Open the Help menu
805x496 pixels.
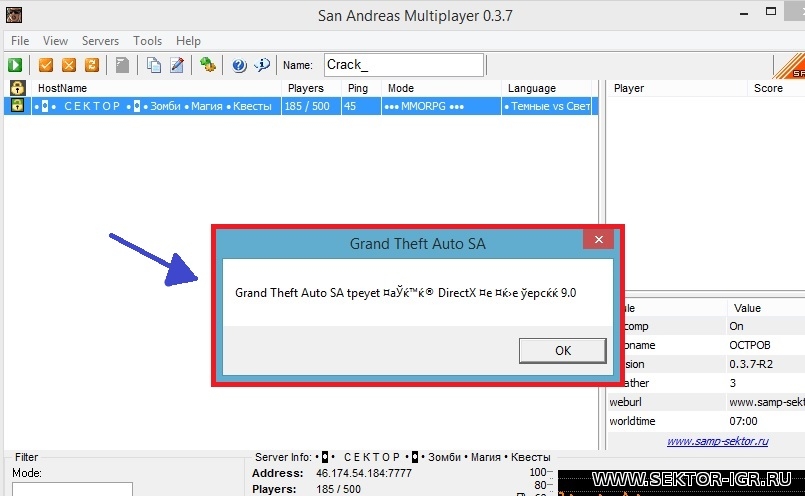pyautogui.click(x=188, y=41)
